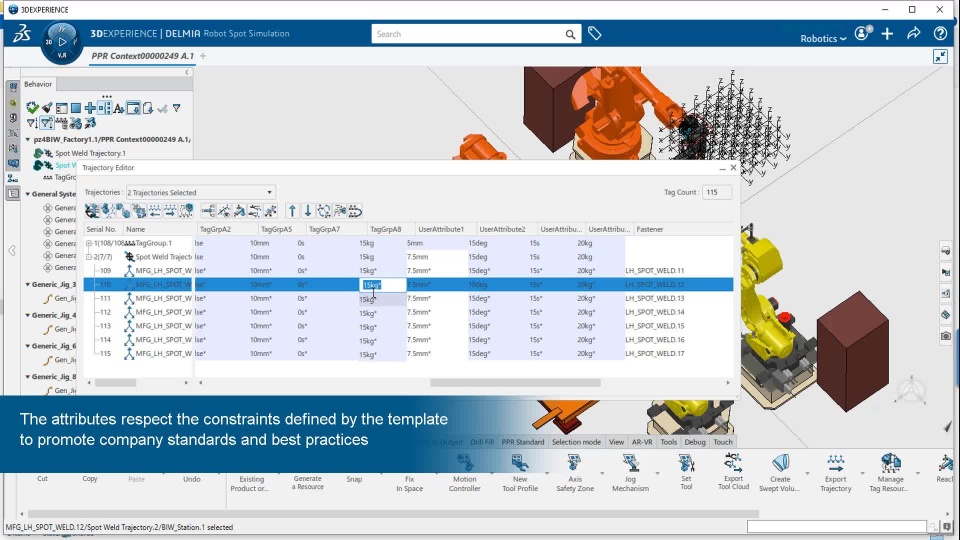Open the Debug tab
Viewport: 960px width, 540px height.
point(695,442)
